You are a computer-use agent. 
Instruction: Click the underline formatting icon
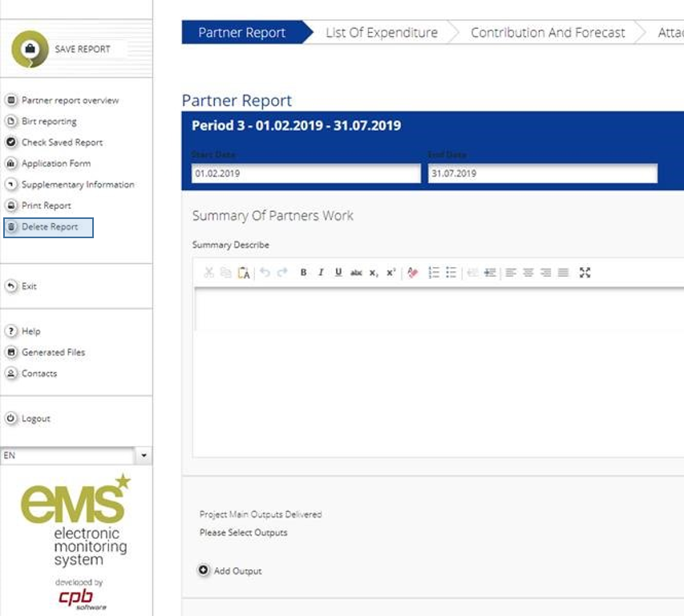pyautogui.click(x=338, y=273)
